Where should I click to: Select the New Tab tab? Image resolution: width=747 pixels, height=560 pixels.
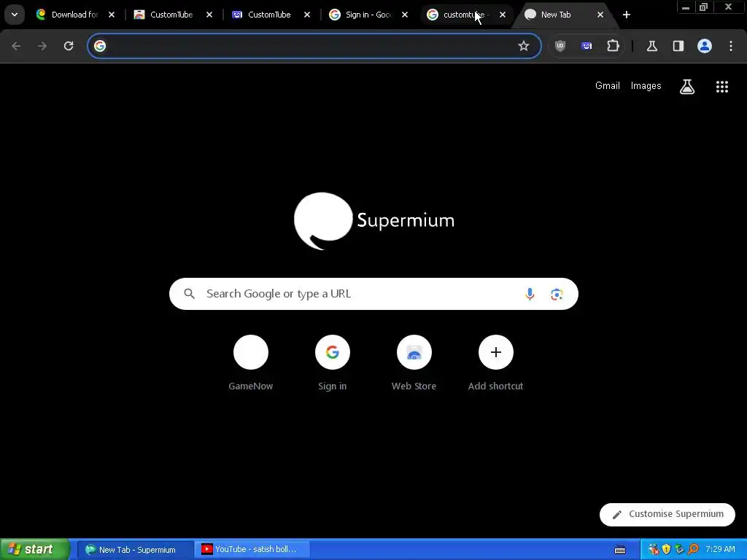(555, 15)
